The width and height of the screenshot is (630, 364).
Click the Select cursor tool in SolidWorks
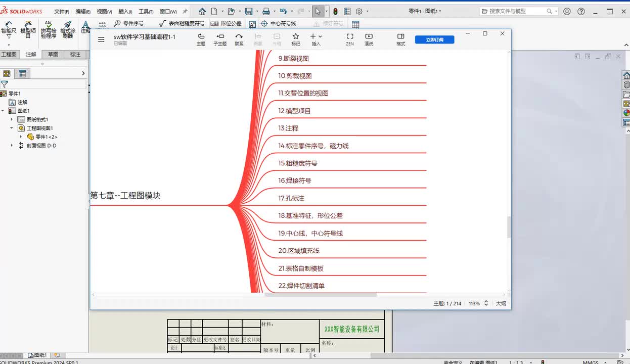[318, 11]
